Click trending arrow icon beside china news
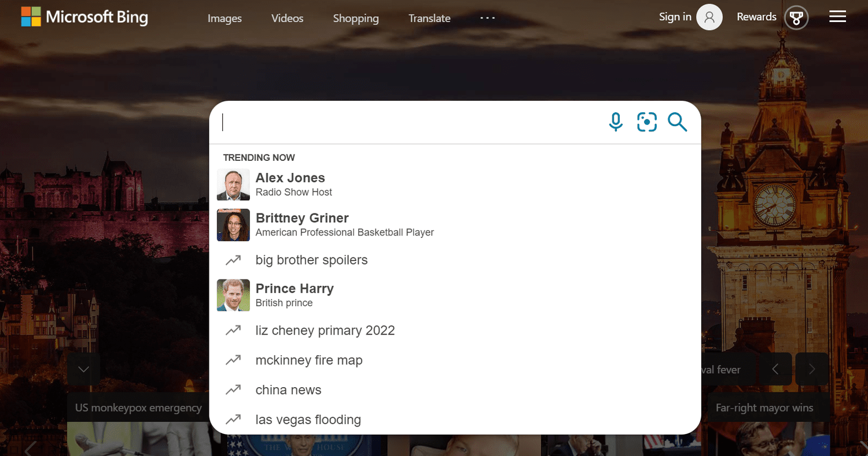Screen dimensions: 868x456 pyautogui.click(x=233, y=390)
